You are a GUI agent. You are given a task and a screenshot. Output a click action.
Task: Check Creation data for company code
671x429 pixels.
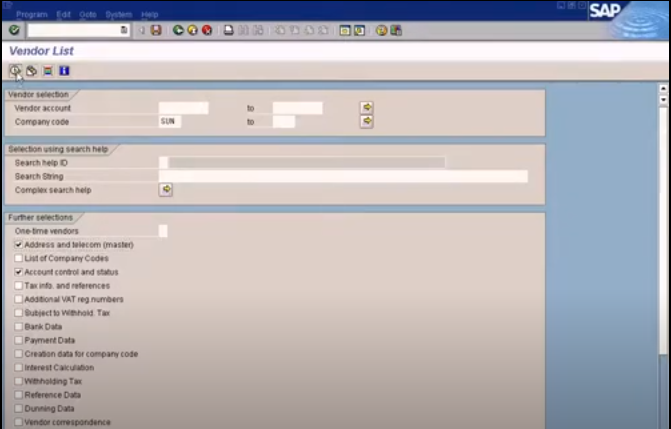coord(18,354)
